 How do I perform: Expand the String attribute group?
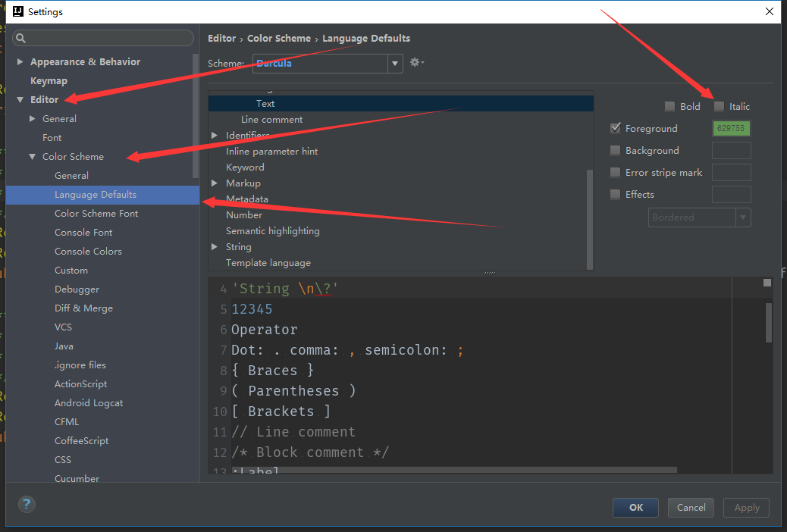(215, 247)
